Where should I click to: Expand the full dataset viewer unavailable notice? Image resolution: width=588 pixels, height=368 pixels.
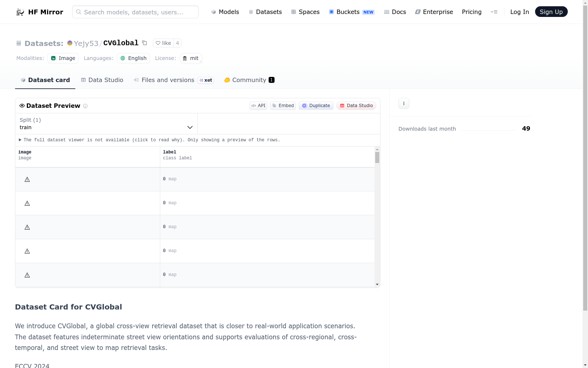point(150,140)
